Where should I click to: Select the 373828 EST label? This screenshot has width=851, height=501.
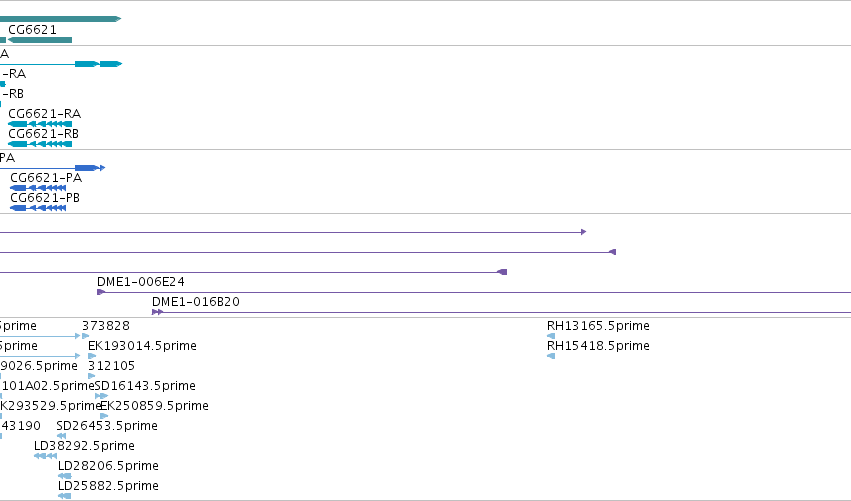coord(106,326)
